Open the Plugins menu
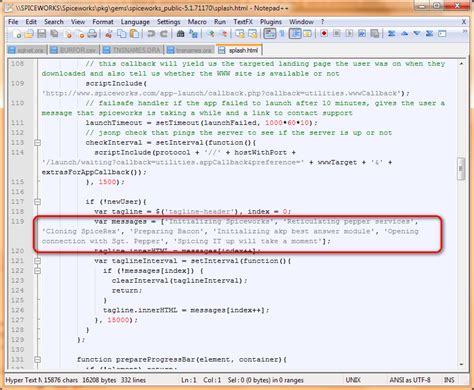 tap(271, 22)
